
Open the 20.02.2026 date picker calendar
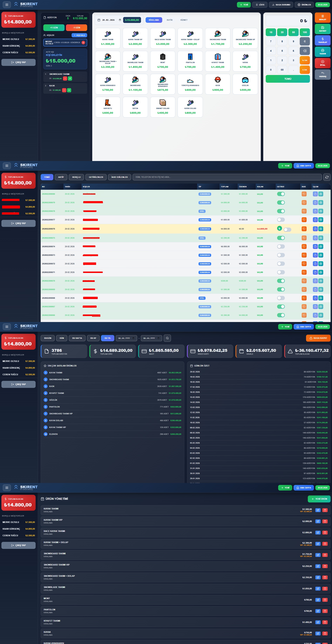(120, 20)
